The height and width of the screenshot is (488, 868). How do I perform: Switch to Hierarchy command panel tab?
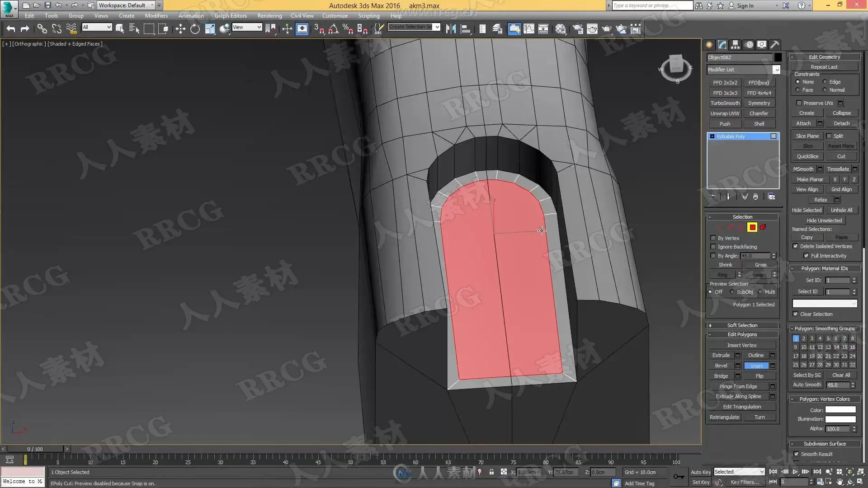736,45
